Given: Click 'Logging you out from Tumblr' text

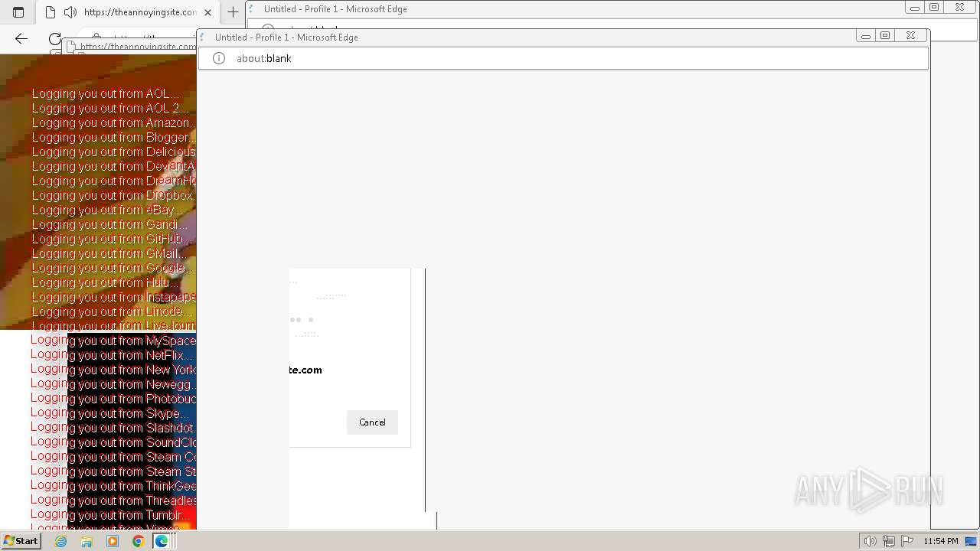Looking at the screenshot, I should coord(110,515).
